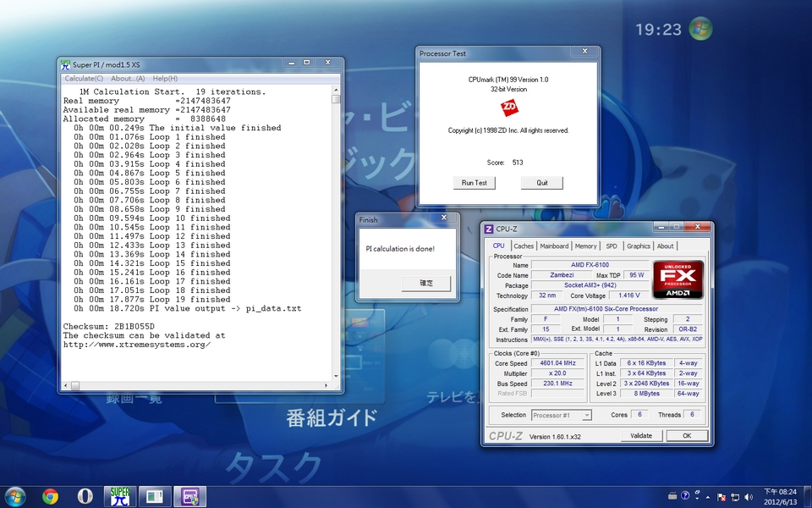
Task: Confirm the Finish dialog button
Action: (425, 283)
